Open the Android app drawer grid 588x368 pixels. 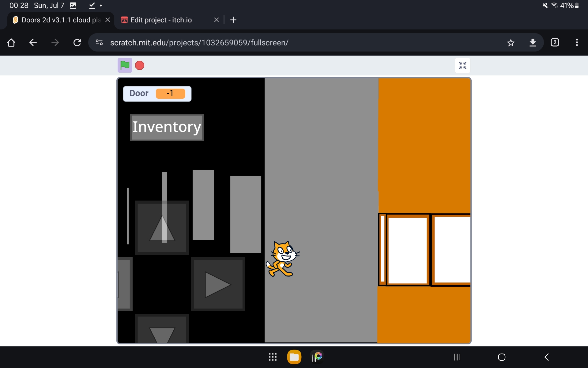(273, 357)
